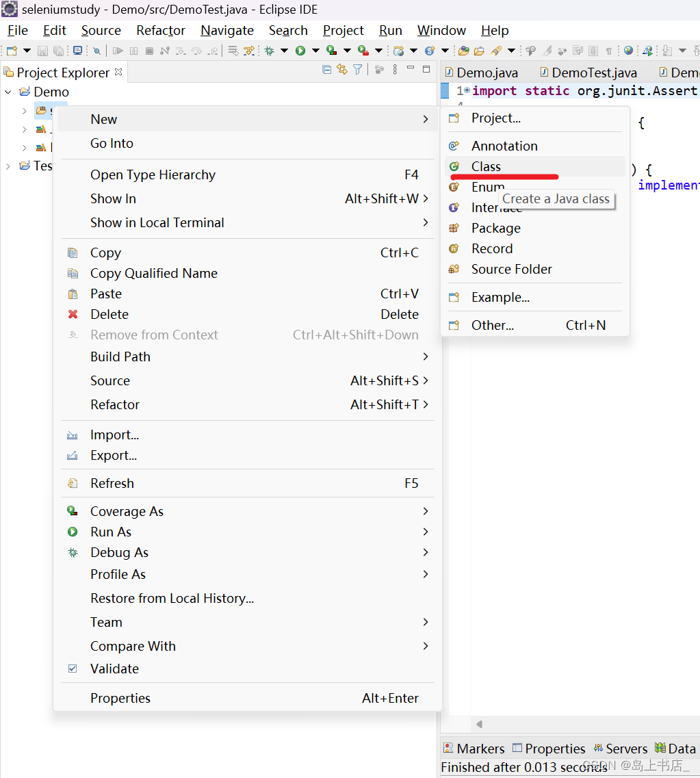Open dropdown arrow next to Debug icon
This screenshot has height=778, width=700.
[284, 51]
